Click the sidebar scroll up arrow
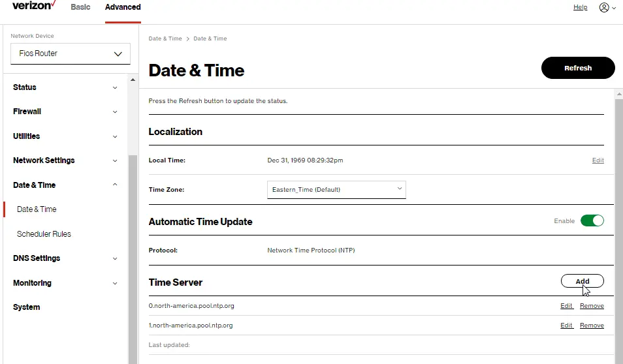623x364 pixels. [133, 80]
